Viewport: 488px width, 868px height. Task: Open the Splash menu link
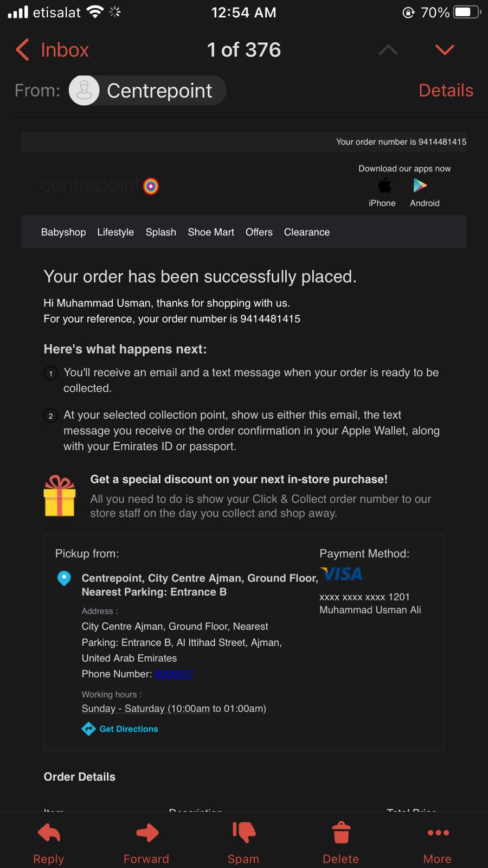(x=160, y=232)
